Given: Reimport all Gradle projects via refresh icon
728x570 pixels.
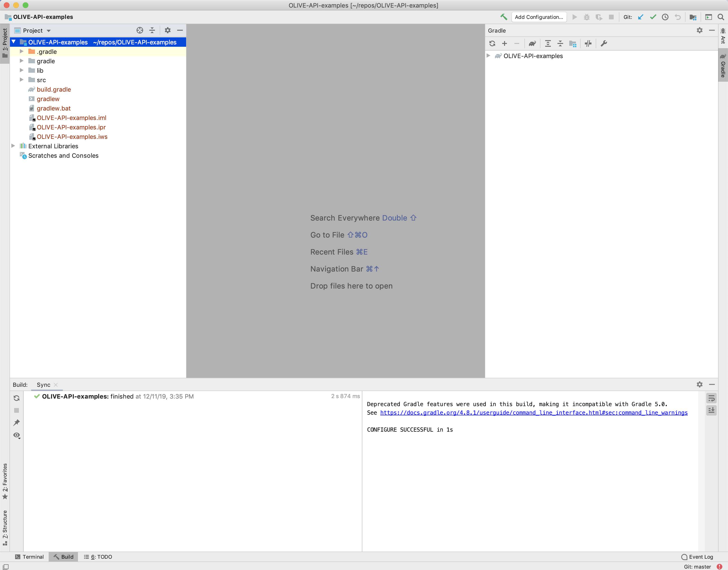Looking at the screenshot, I should coord(492,43).
